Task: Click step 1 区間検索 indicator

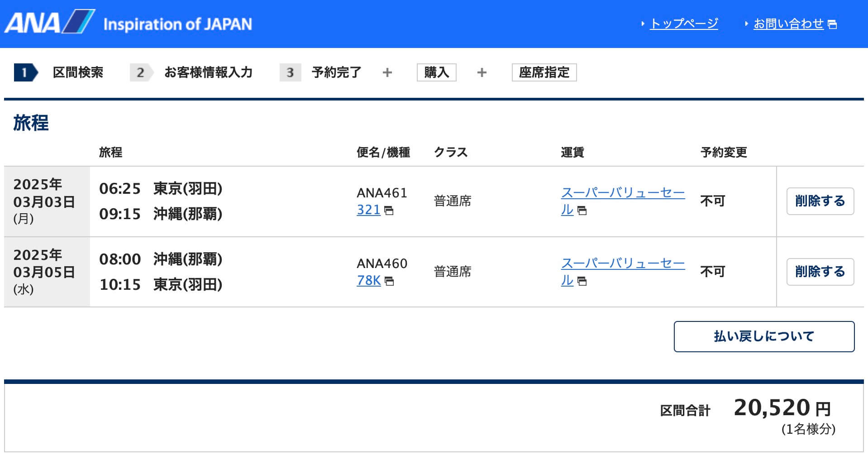Action: click(x=59, y=72)
